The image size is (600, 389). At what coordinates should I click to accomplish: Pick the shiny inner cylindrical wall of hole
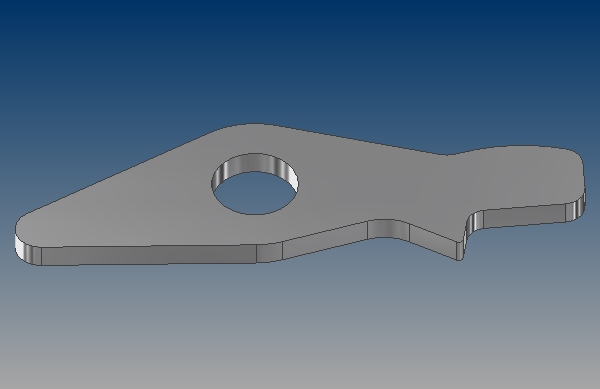[254, 163]
